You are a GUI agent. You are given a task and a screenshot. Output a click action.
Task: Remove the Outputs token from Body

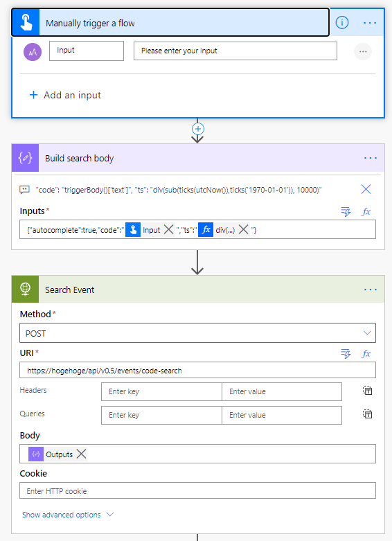(82, 454)
